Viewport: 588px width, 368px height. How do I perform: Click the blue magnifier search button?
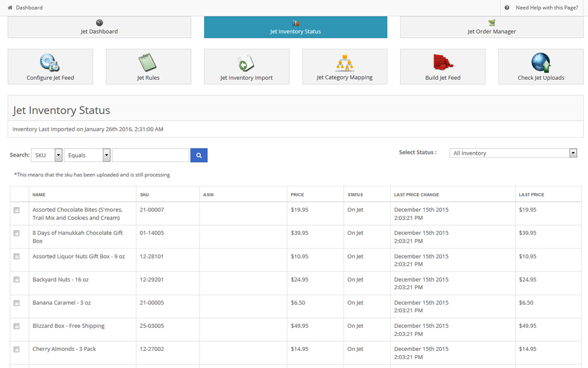point(199,155)
